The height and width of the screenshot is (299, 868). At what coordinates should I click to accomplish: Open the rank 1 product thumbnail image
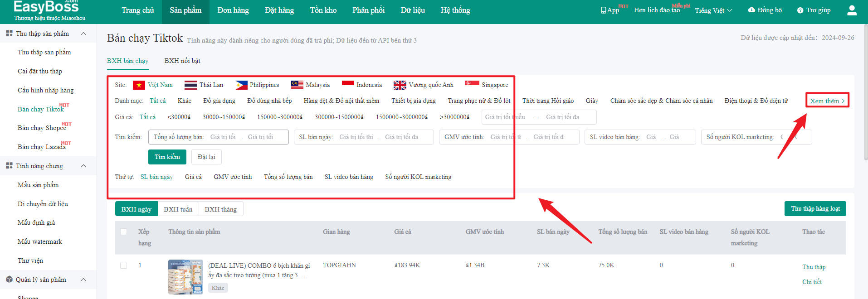click(x=185, y=277)
